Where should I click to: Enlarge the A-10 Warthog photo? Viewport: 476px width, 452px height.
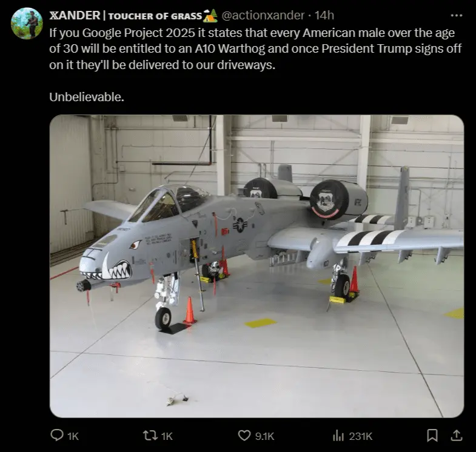(256, 266)
